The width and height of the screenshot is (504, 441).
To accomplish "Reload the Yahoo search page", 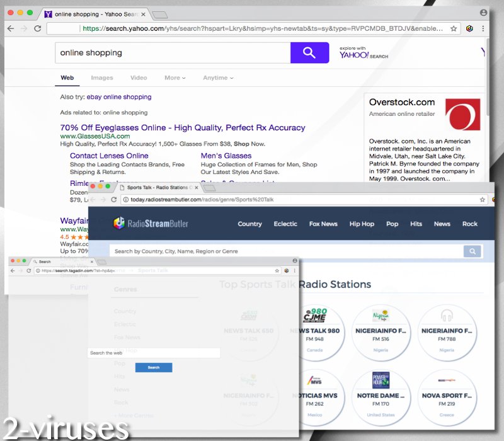I will (38, 28).
